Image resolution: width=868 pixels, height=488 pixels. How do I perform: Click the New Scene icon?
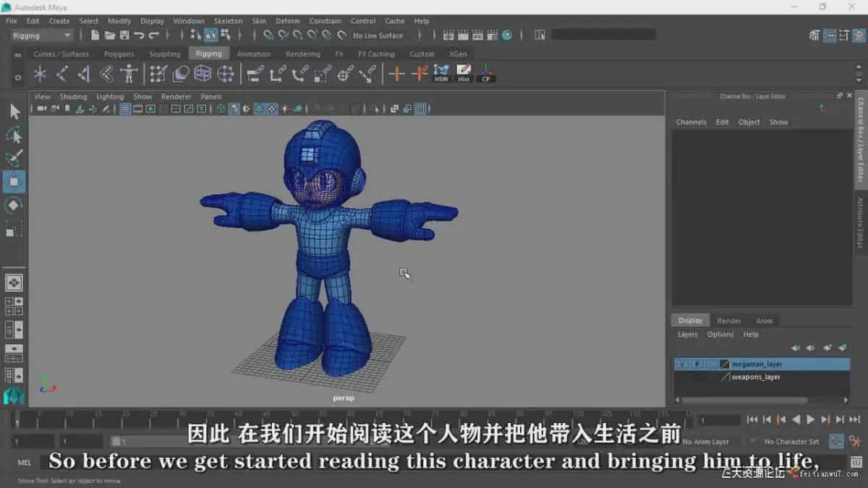[x=95, y=35]
